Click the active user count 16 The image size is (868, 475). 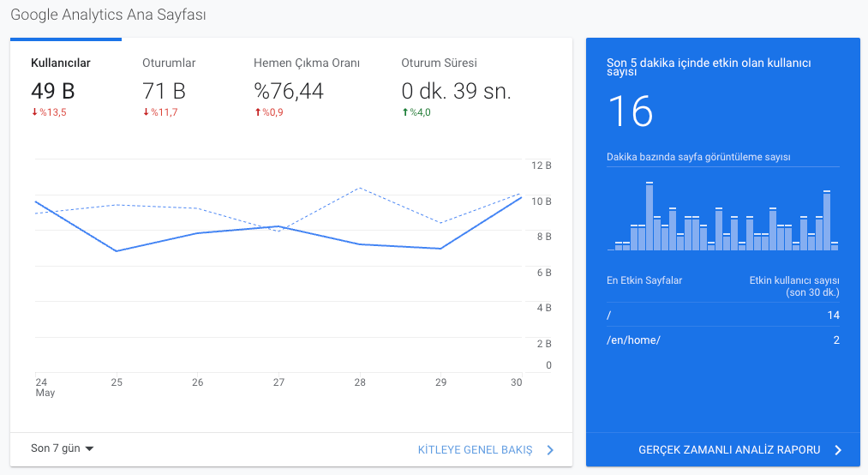point(630,111)
